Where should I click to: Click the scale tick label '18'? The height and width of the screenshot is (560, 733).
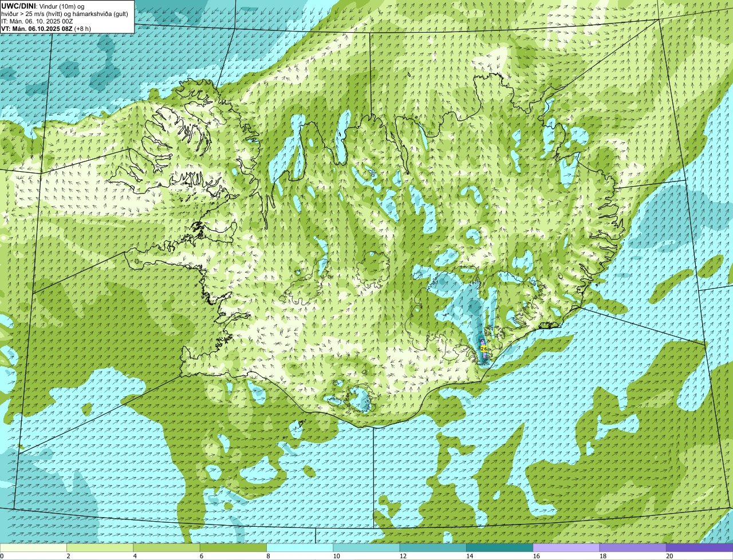point(602,556)
